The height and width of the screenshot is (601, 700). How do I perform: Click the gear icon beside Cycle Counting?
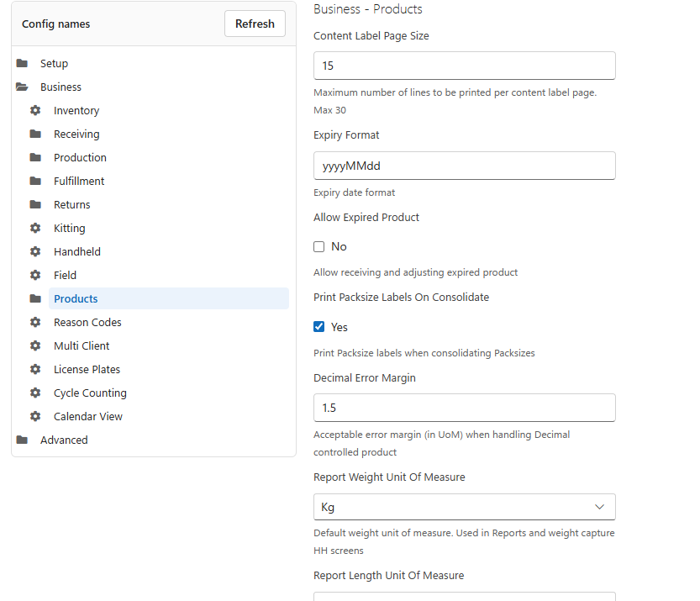(x=35, y=393)
